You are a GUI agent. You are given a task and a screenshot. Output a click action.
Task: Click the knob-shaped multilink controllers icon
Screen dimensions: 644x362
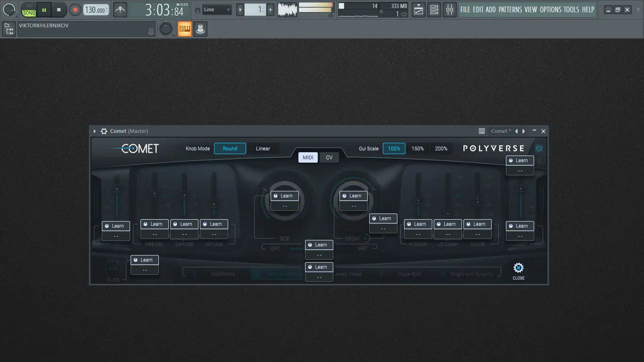click(201, 29)
